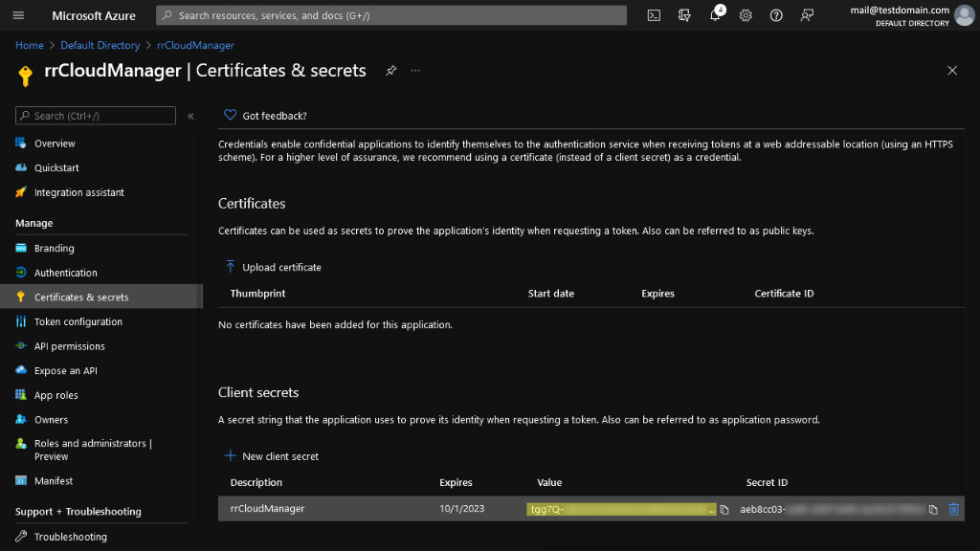This screenshot has width=980, height=551.
Task: Click the Upload certificate arrow icon
Action: pyautogui.click(x=230, y=267)
